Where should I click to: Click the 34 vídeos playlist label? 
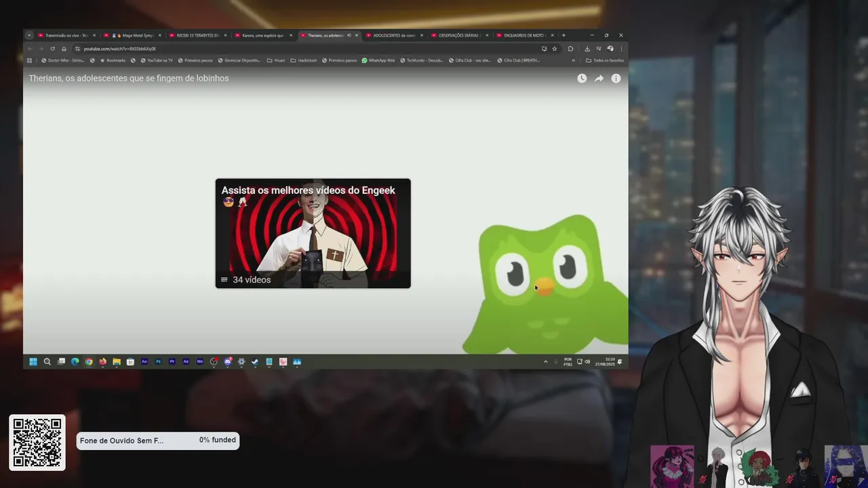coord(252,280)
